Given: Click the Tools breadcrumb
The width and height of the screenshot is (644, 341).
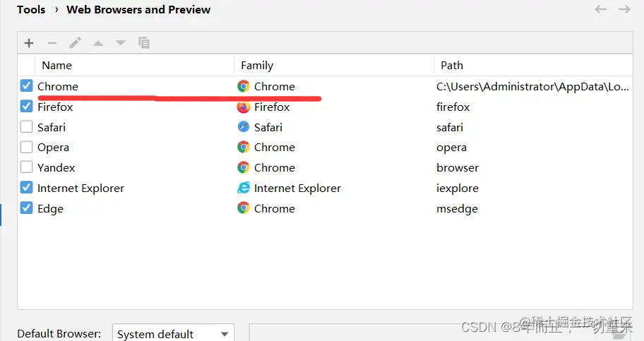Looking at the screenshot, I should [x=31, y=9].
